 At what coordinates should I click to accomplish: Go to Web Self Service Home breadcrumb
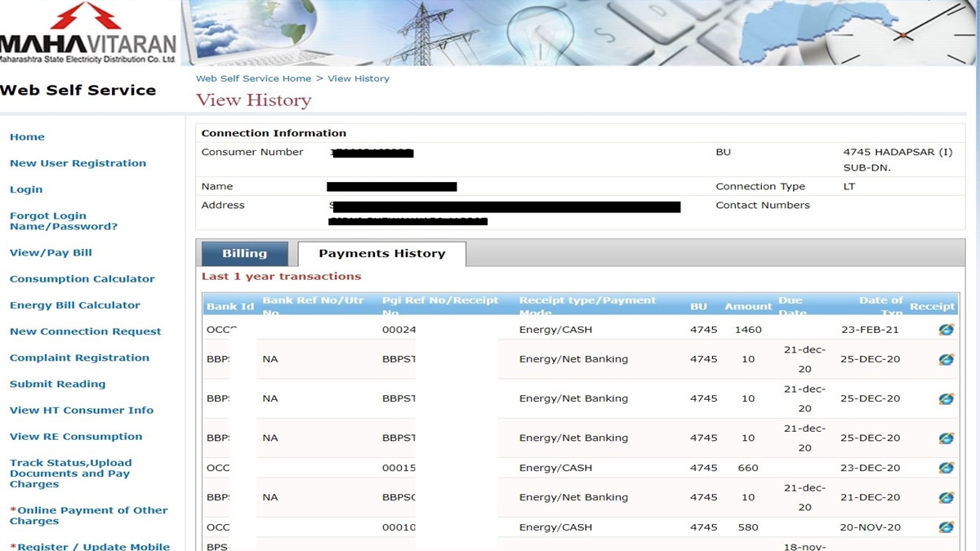pos(256,78)
